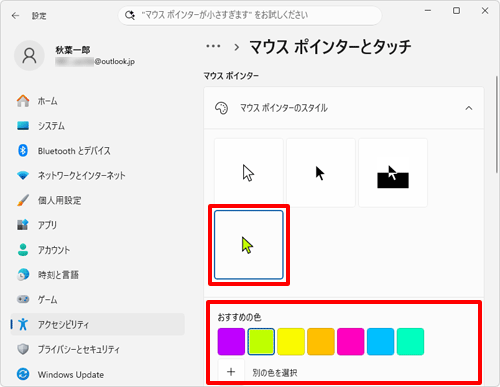The width and height of the screenshot is (500, 387).
Task: Select アクセシビリティ in the sidebar
Action: click(x=98, y=324)
